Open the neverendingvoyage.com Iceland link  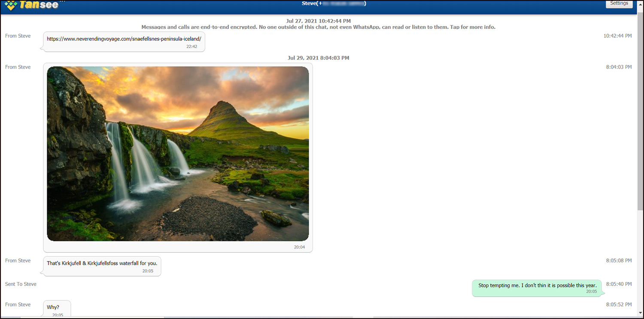pyautogui.click(x=124, y=39)
